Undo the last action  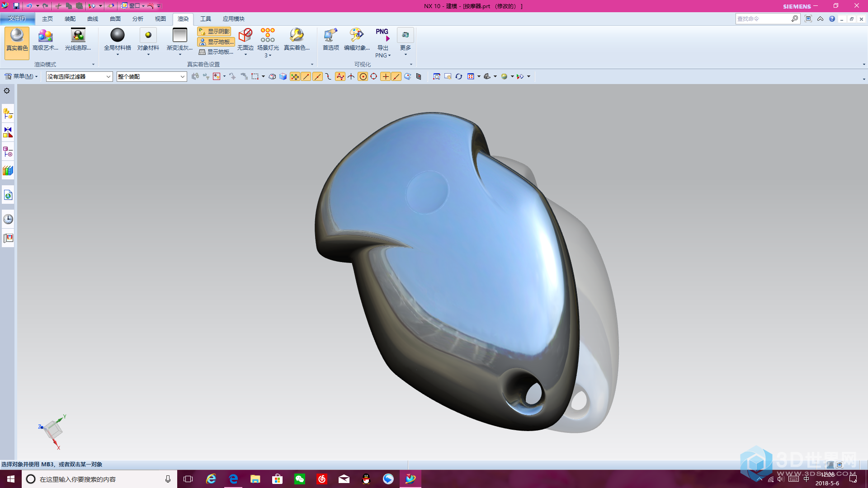(x=29, y=6)
